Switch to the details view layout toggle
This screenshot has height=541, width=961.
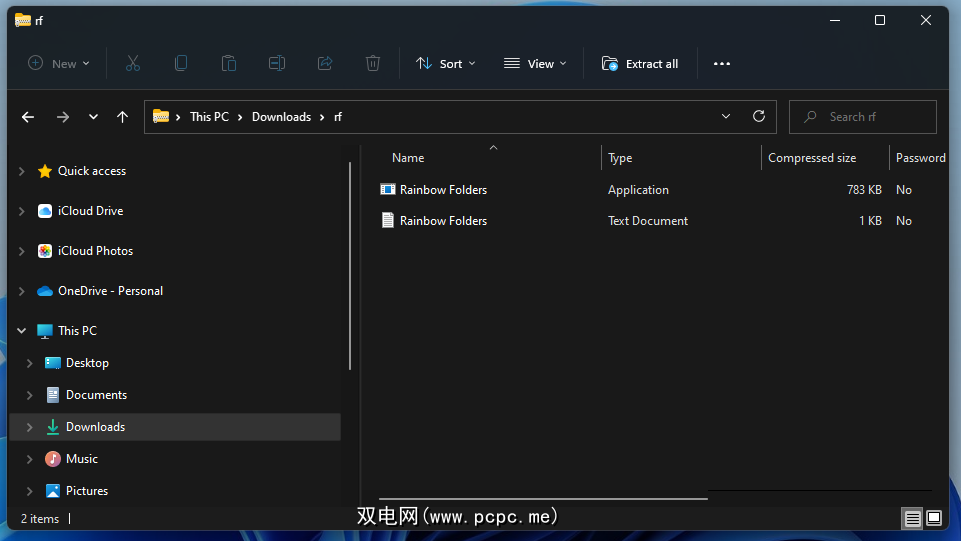(x=912, y=518)
